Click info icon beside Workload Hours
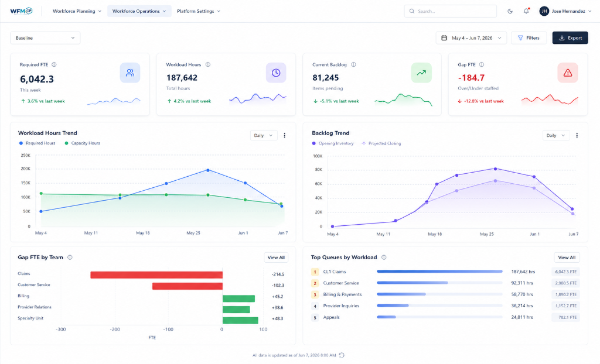Image resolution: width=600 pixels, height=364 pixels. point(208,64)
